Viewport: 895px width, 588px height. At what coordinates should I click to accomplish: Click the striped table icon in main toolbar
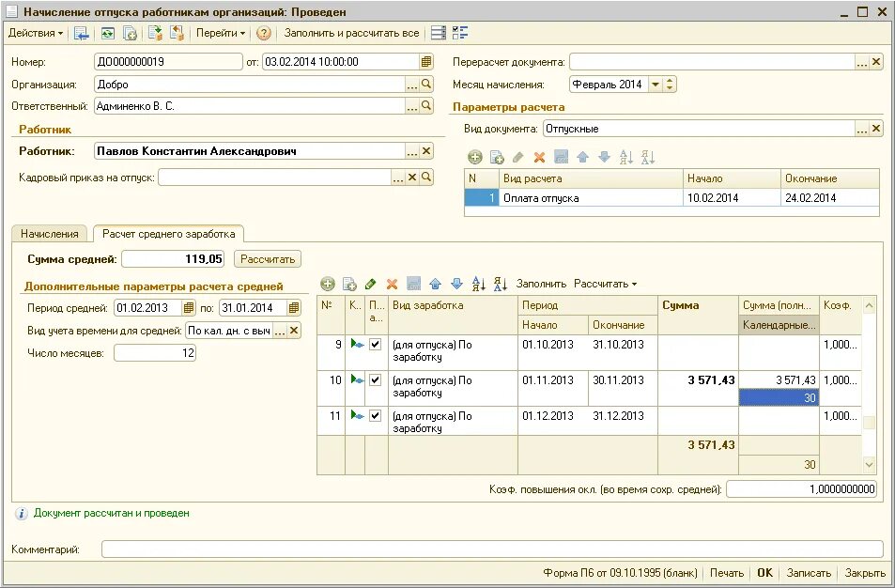click(439, 33)
